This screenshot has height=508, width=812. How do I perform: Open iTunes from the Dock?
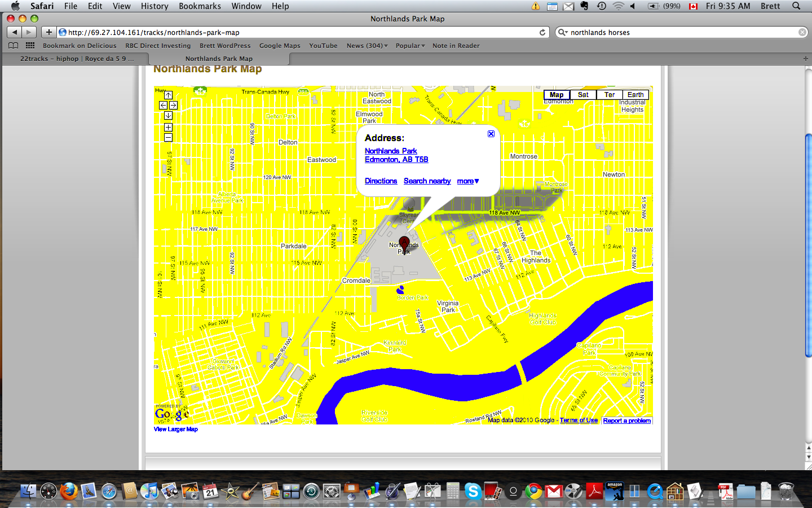coord(149,491)
